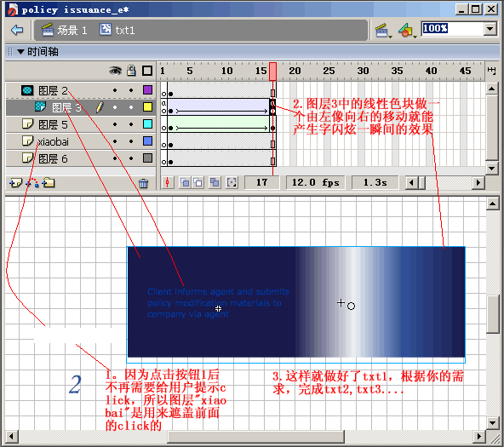The image size is (504, 447).
Task: Toggle lock dot for xiaobai layer
Action: click(x=131, y=141)
